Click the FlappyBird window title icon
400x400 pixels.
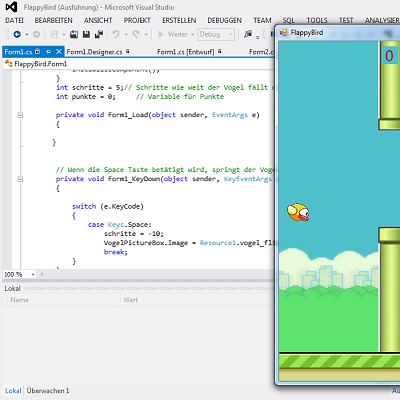point(283,33)
